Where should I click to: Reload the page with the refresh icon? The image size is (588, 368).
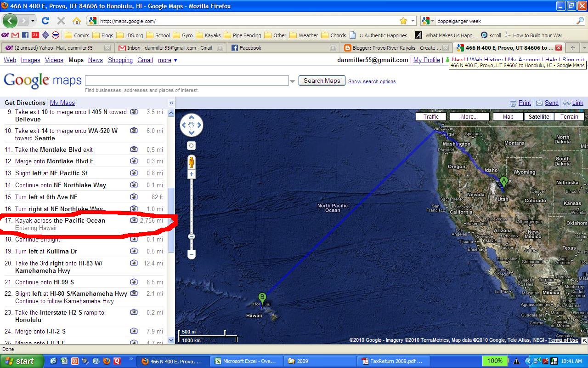point(45,21)
